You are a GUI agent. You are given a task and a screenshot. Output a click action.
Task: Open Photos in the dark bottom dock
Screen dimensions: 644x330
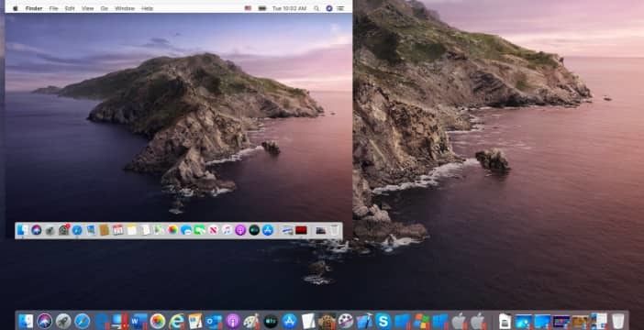(x=157, y=321)
